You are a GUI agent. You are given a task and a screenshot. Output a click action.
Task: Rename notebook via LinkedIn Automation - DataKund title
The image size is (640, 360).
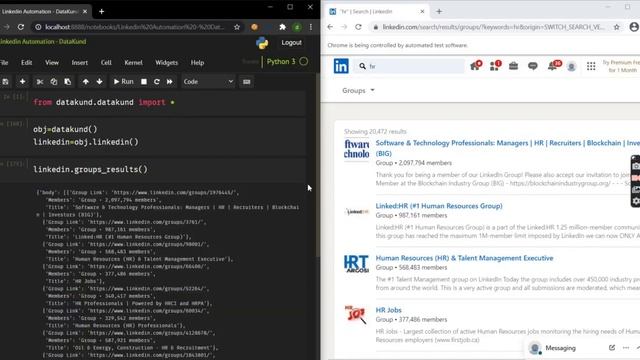click(x=43, y=42)
